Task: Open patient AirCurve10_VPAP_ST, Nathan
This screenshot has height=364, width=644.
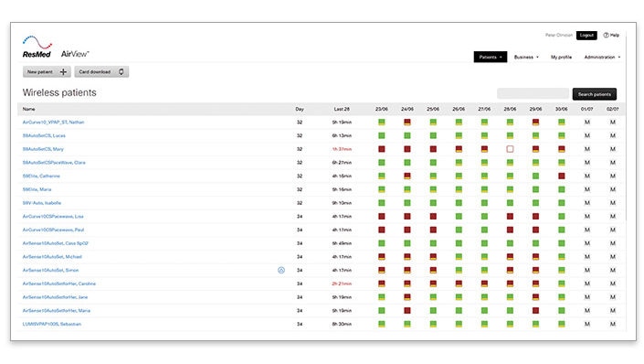Action: tap(53, 123)
